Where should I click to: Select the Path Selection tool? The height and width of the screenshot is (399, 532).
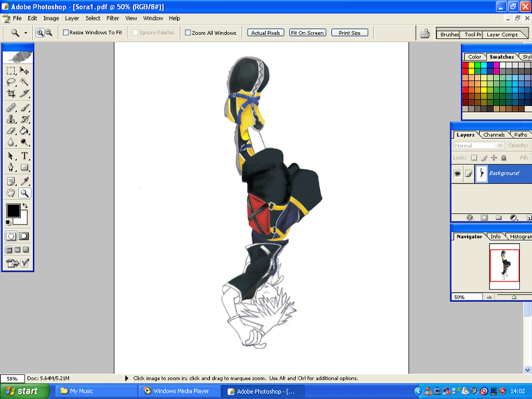coord(11,156)
